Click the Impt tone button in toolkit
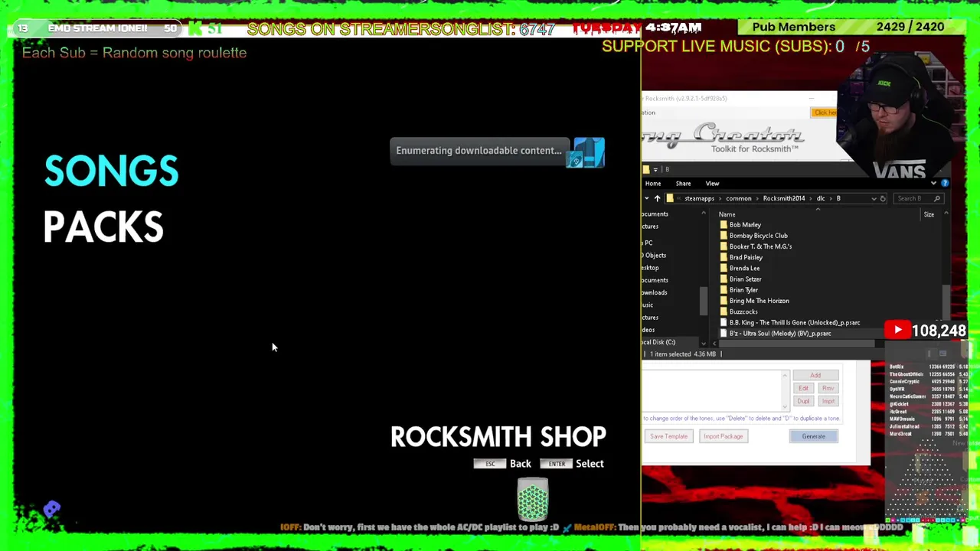The image size is (980, 551). point(828,402)
